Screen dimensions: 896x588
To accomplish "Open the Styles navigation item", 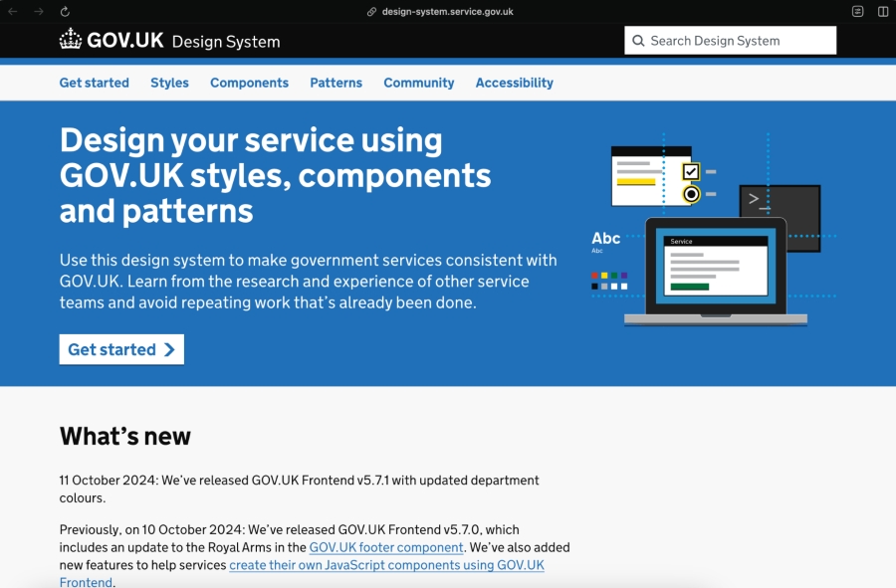I will (x=169, y=83).
